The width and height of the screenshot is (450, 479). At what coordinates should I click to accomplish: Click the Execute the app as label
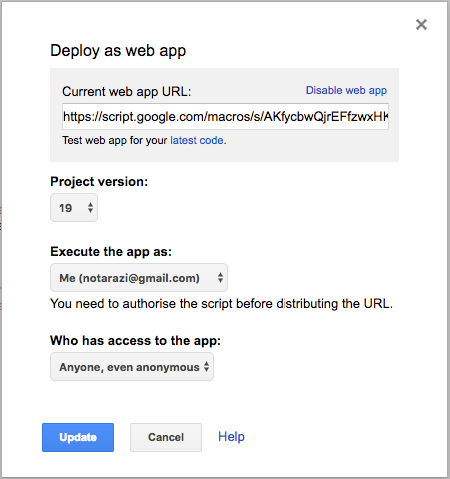tap(111, 252)
